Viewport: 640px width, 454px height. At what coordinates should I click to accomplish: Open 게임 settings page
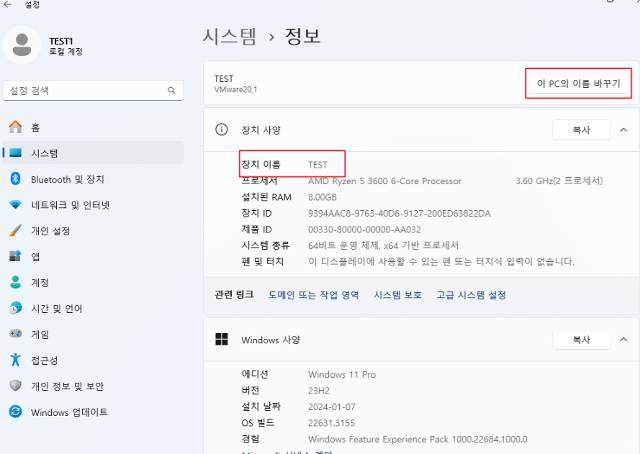click(93, 334)
